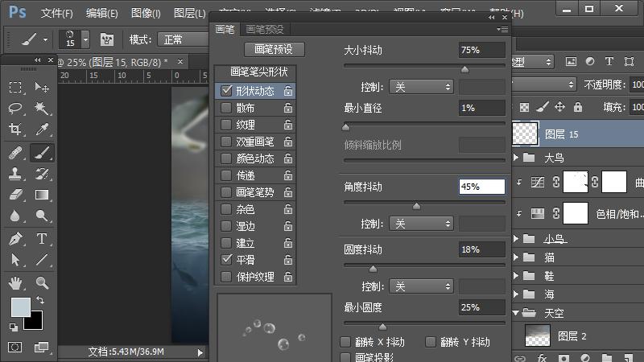The width and height of the screenshot is (644, 362).
Task: Filter layers by type layers icon
Action: tap(609, 62)
